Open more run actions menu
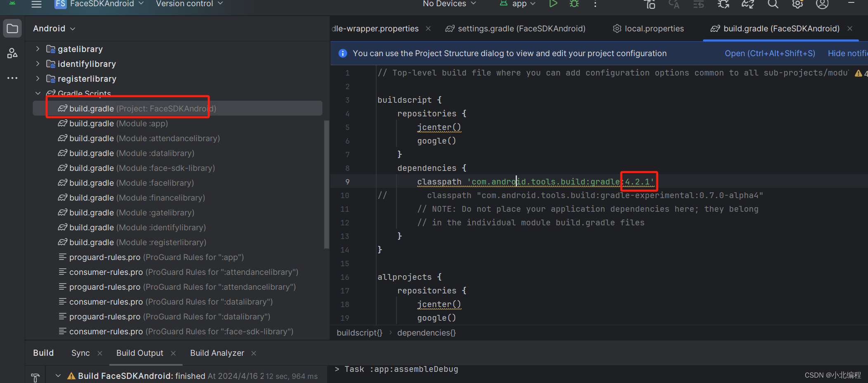 [595, 4]
